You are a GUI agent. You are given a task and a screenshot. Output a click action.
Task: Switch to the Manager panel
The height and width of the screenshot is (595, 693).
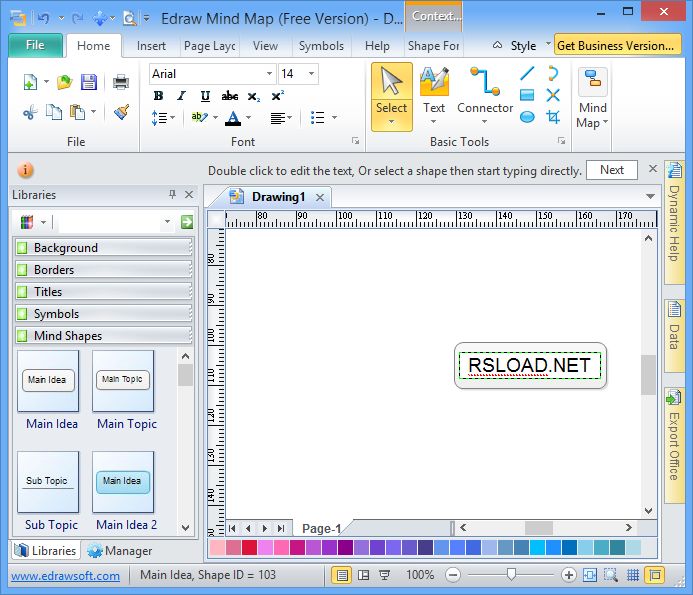pos(119,551)
